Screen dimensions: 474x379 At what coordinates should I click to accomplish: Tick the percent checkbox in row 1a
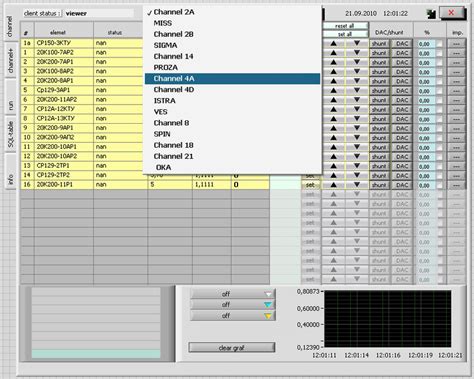point(440,44)
